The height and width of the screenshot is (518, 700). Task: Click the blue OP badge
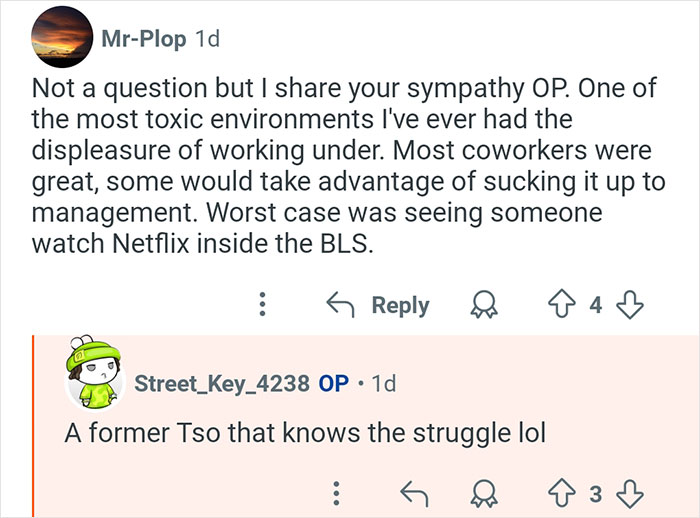click(x=333, y=383)
